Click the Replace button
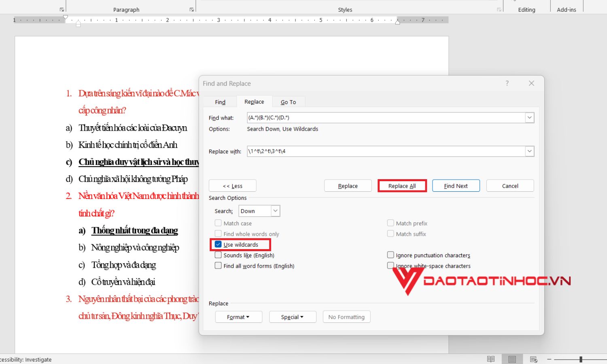Image resolution: width=607 pixels, height=364 pixels. click(x=348, y=186)
